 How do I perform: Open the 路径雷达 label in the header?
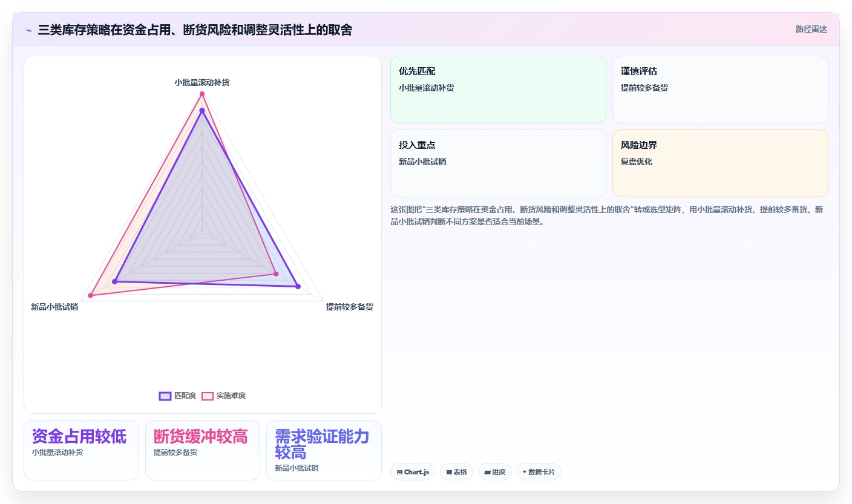click(x=811, y=29)
